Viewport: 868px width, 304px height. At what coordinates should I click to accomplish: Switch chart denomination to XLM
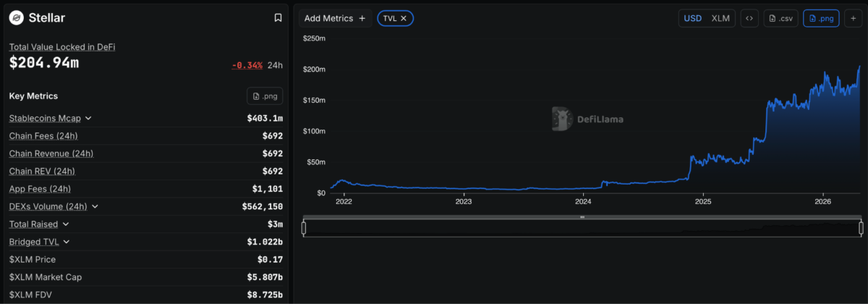click(720, 18)
